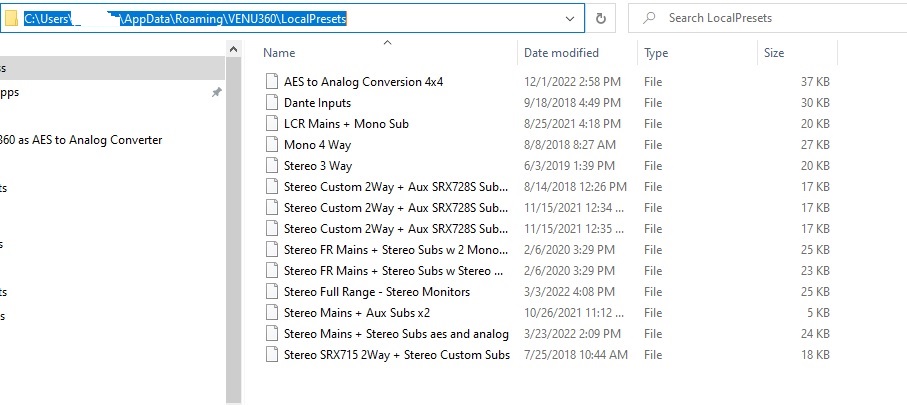Click into the Search LocalPresets box
The image size is (907, 405).
pyautogui.click(x=769, y=18)
